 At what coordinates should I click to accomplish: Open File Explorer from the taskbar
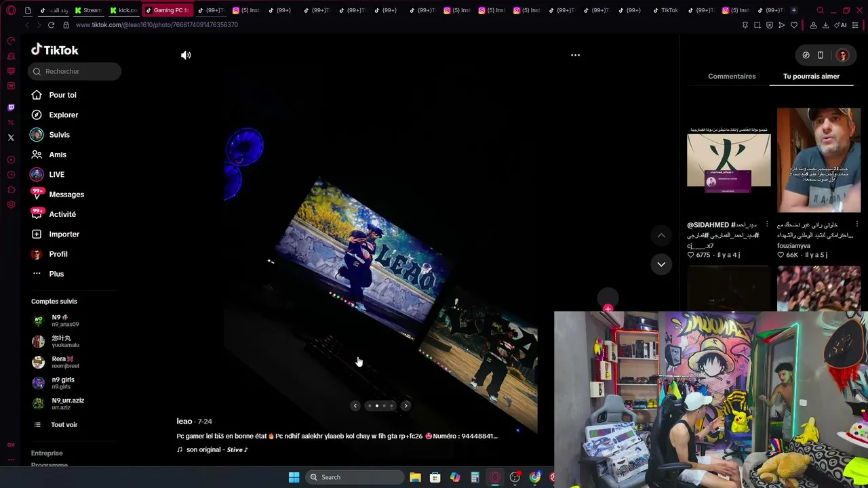pyautogui.click(x=415, y=477)
